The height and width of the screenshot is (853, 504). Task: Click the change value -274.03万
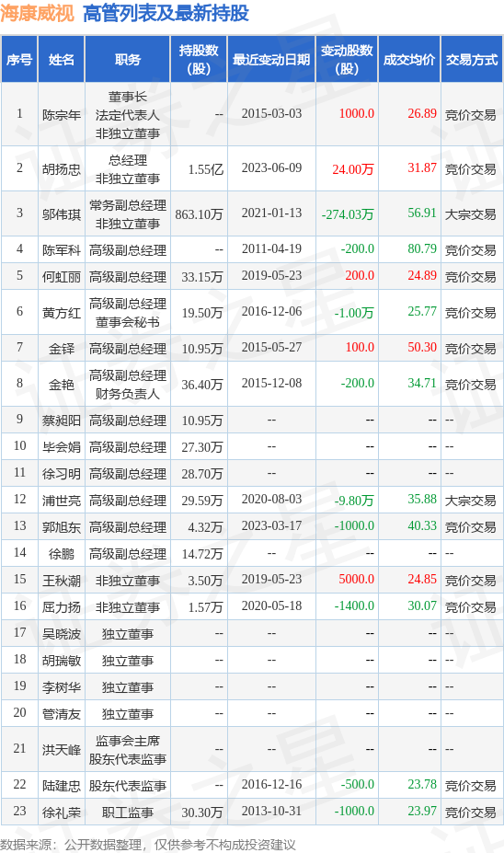[348, 214]
